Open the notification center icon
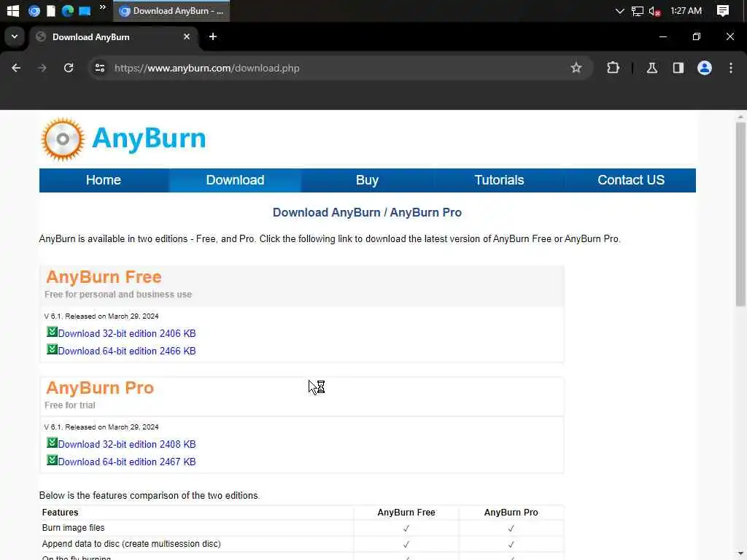Viewport: 747px width, 560px height. click(723, 10)
